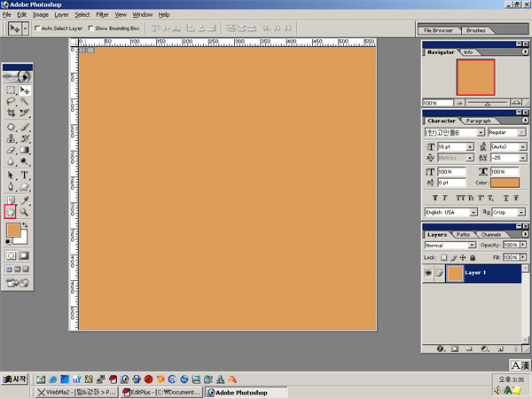Image resolution: width=532 pixels, height=399 pixels.
Task: Select the Eyedropper tool
Action: pos(25,200)
